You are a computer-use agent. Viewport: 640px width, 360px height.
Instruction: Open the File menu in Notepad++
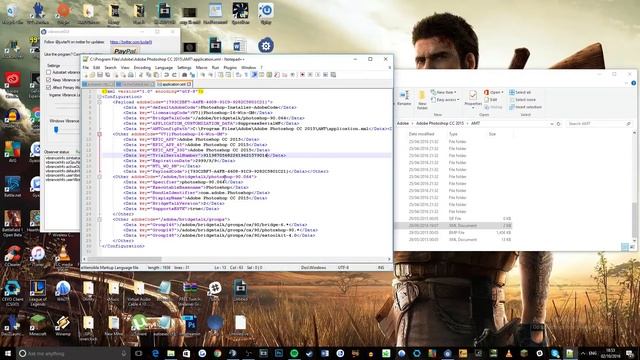(86, 67)
